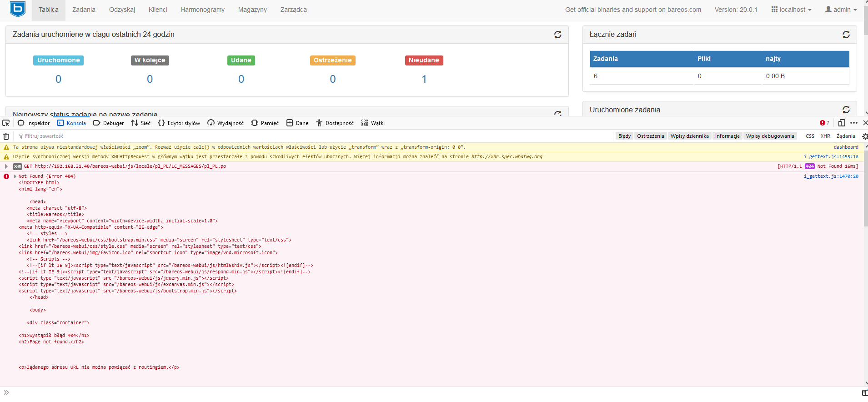Toggle the Ostrzeżenia console filter
Screen dimensions: 868x402
pos(650,136)
